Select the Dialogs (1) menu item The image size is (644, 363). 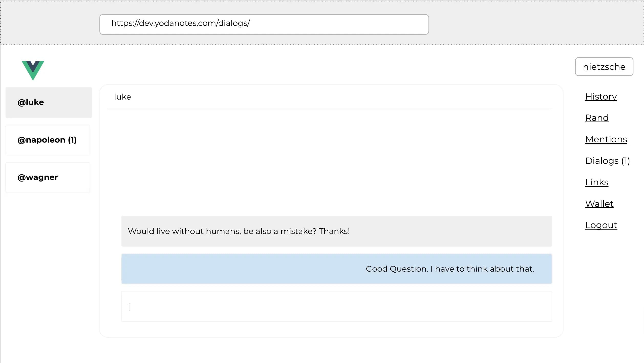pyautogui.click(x=607, y=161)
